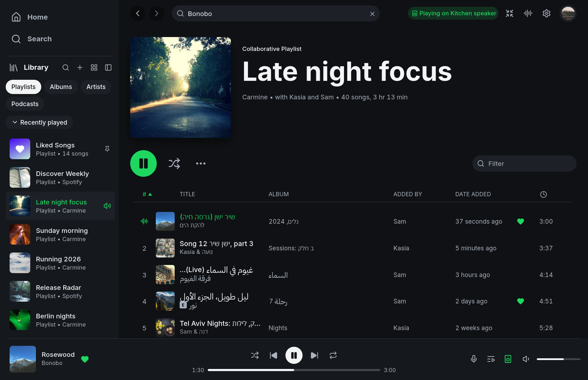Unlike first track added 37 seconds ago
Image resolution: width=588 pixels, height=380 pixels.
click(x=520, y=222)
